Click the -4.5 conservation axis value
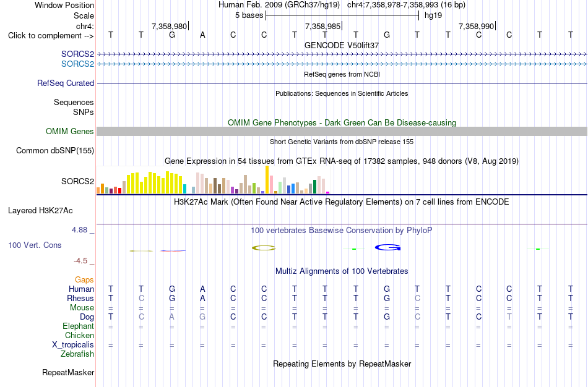This screenshot has width=588, height=387. 80,261
